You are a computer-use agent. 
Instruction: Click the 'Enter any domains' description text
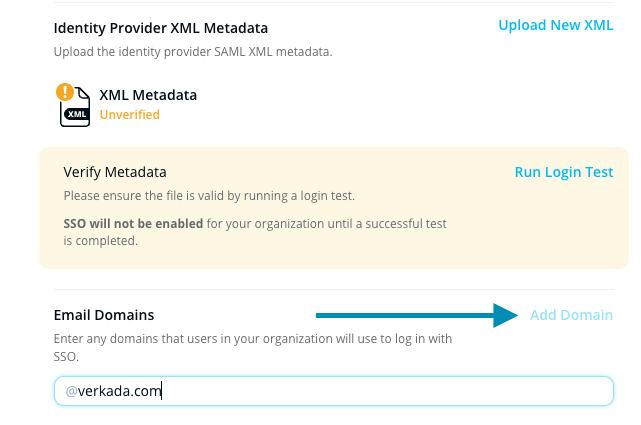(250, 339)
